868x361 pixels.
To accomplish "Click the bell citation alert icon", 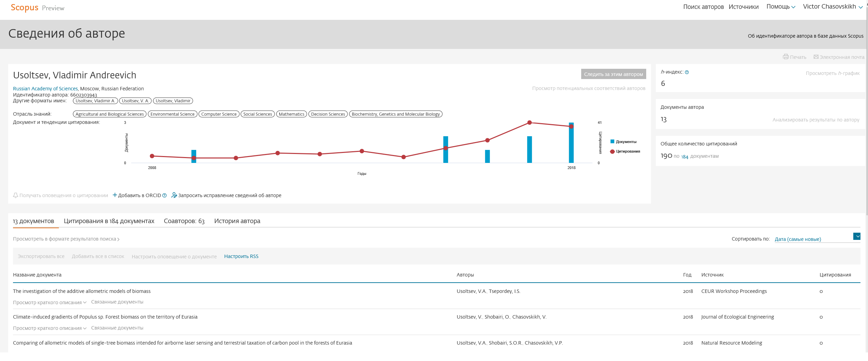I will [15, 195].
